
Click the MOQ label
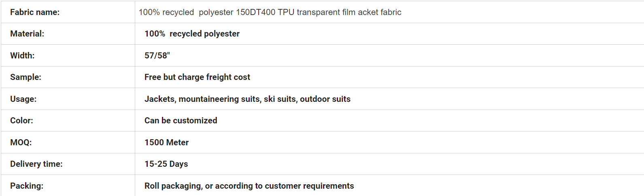click(x=21, y=142)
